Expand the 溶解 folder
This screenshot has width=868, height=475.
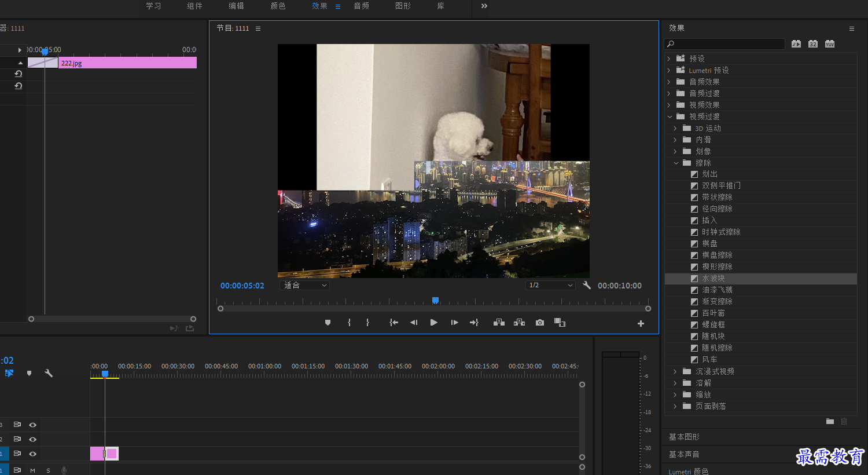(x=675, y=383)
